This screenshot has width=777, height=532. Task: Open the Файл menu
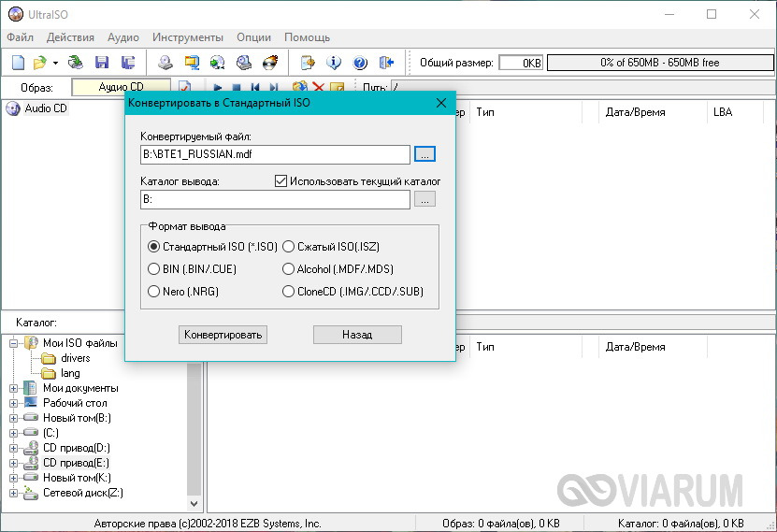[x=21, y=37]
